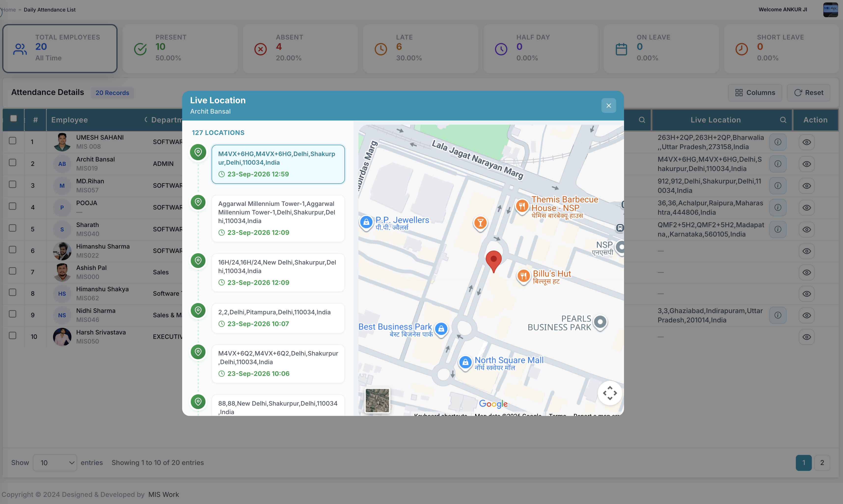Check the row checkbox for Ashish Pal
Image resolution: width=843 pixels, height=504 pixels.
13,271
